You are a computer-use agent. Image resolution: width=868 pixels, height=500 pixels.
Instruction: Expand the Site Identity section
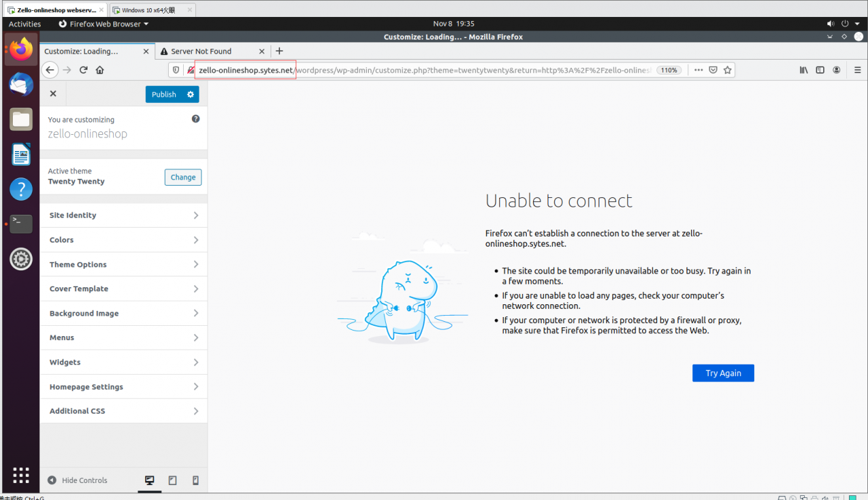(123, 215)
